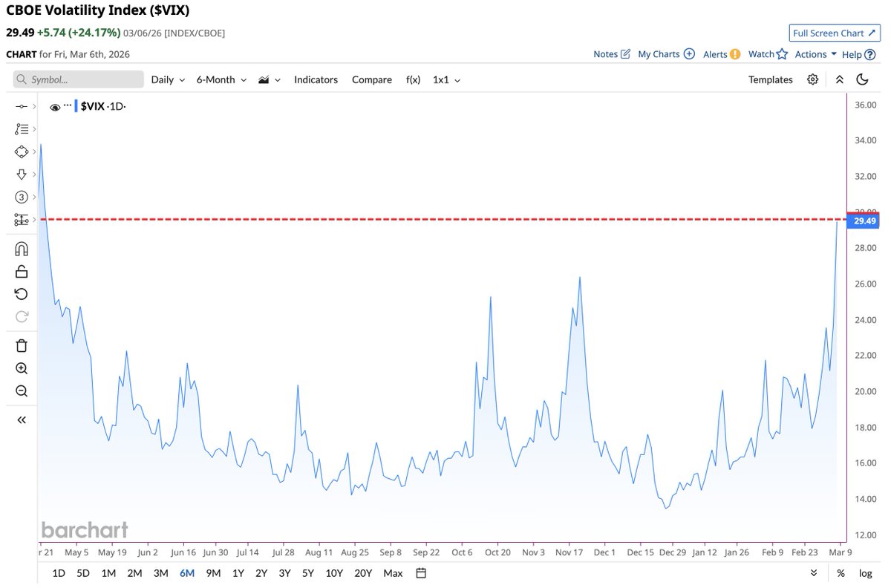Open the measurement tools icon
The image size is (891, 588).
tap(21, 220)
